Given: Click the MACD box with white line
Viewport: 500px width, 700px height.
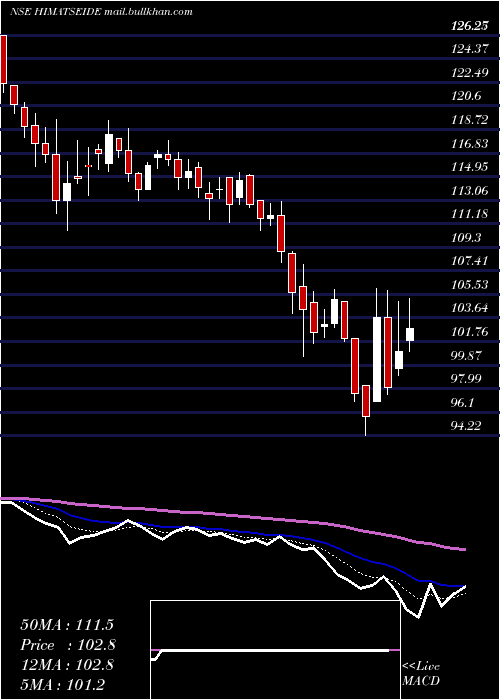Looking at the screenshot, I should point(275,650).
